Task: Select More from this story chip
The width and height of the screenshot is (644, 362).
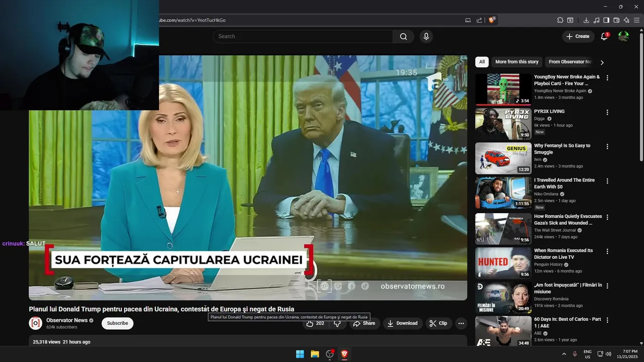Action: (517, 62)
